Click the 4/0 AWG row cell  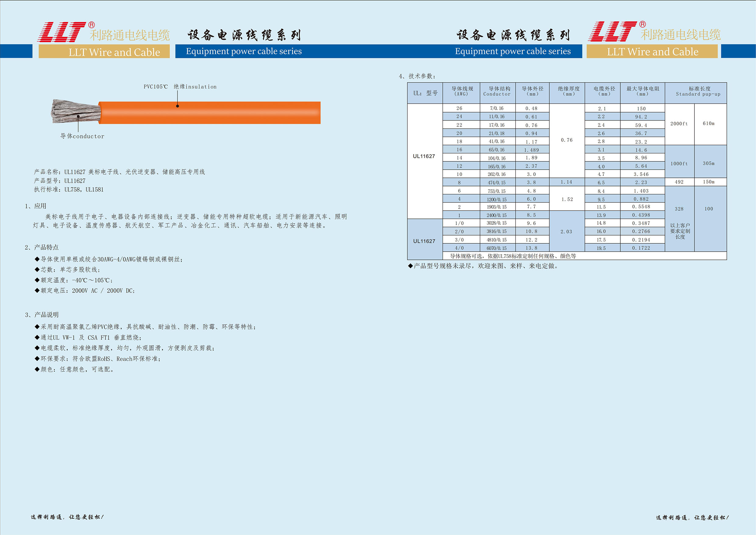point(459,248)
